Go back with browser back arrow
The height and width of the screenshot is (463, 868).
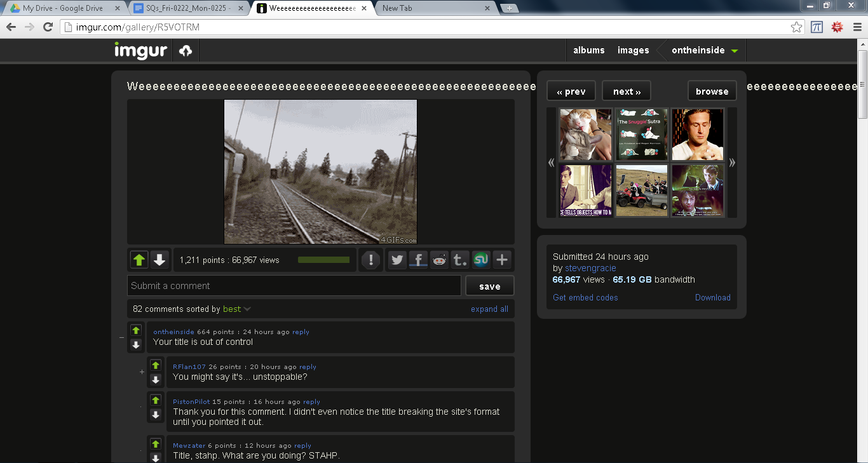click(11, 27)
